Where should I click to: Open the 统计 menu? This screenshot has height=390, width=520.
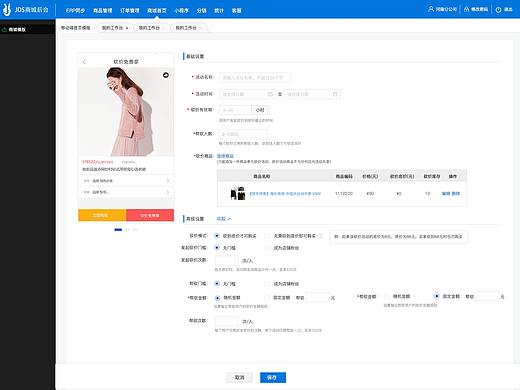219,11
